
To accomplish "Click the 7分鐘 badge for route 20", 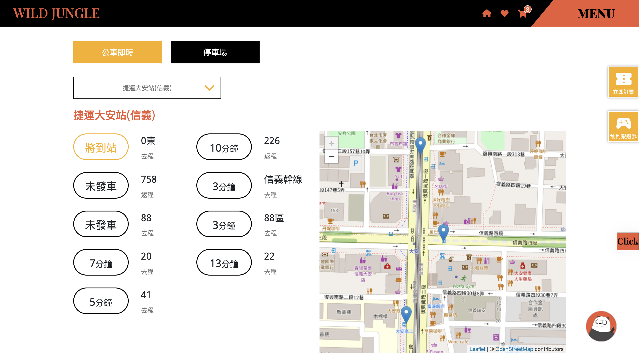I will 101,262.
